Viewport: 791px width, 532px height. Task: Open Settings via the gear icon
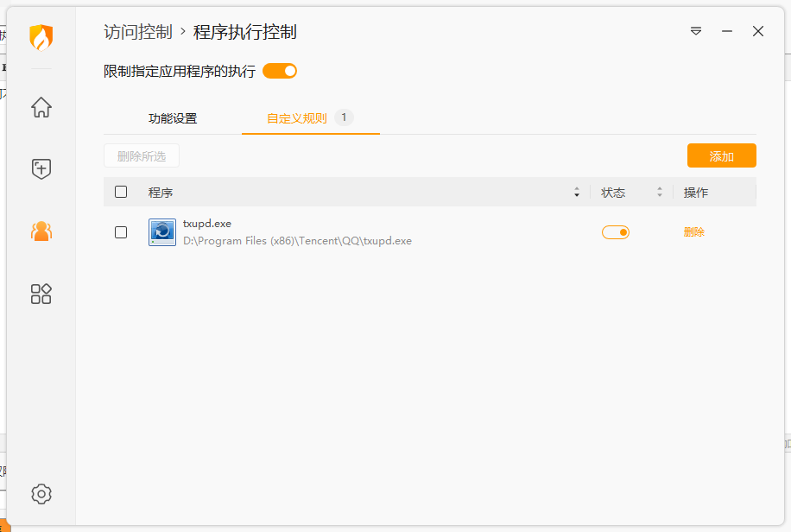click(x=41, y=494)
